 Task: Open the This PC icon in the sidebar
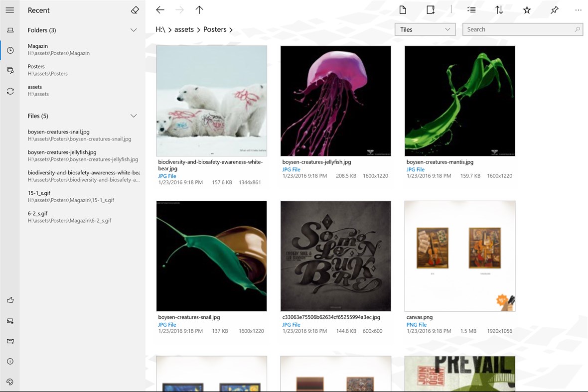click(x=10, y=30)
